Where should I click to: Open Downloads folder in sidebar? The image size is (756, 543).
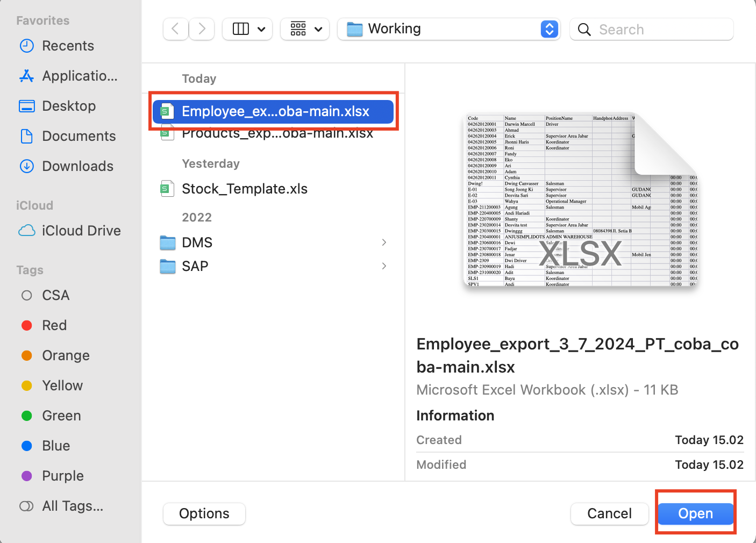tap(77, 166)
